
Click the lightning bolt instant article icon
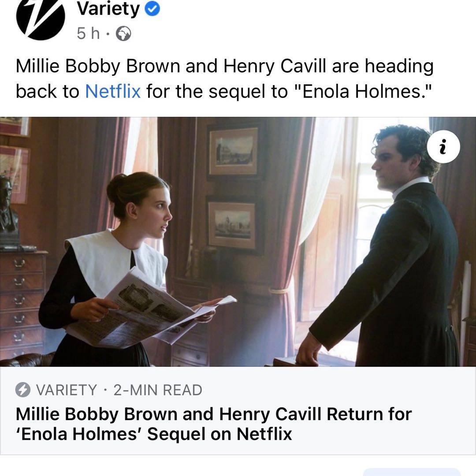(x=23, y=390)
